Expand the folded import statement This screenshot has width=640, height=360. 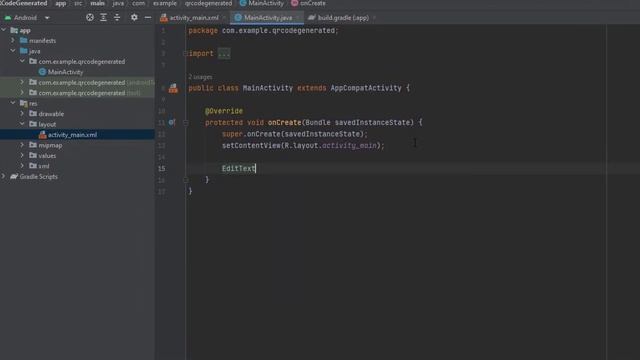point(224,53)
